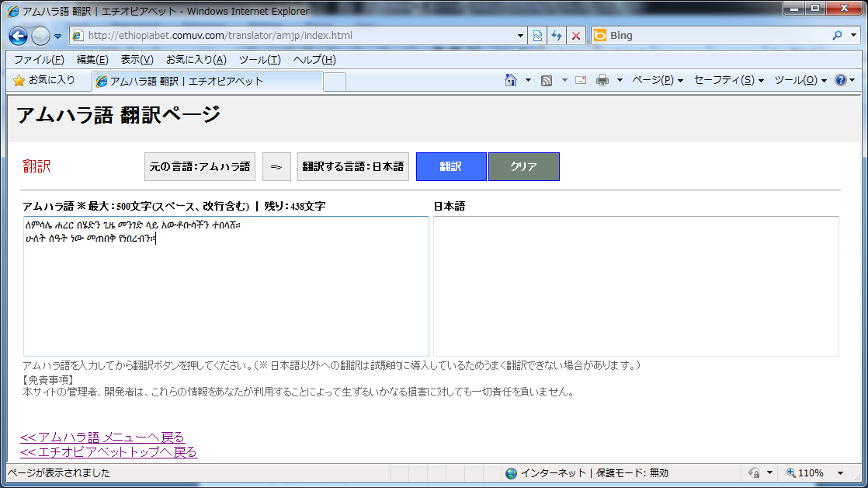Expand the address bar history dropdown
Image resolution: width=868 pixels, height=488 pixels.
pos(520,36)
